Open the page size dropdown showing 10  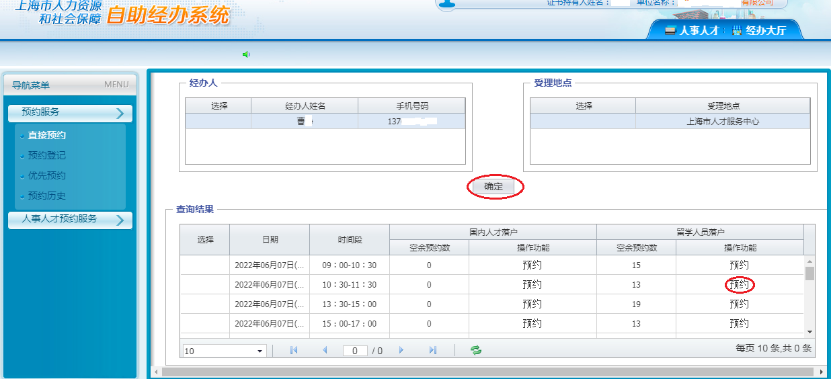pyautogui.click(x=225, y=351)
